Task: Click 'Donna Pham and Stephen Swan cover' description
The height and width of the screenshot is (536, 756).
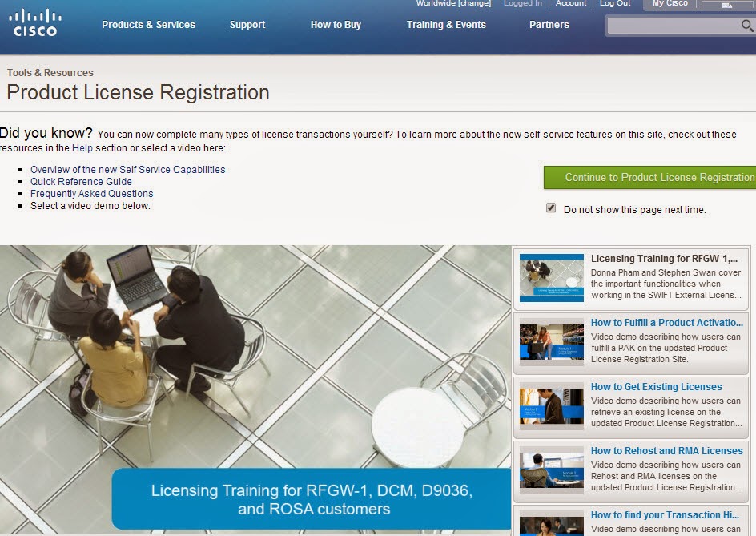Action: coord(666,272)
